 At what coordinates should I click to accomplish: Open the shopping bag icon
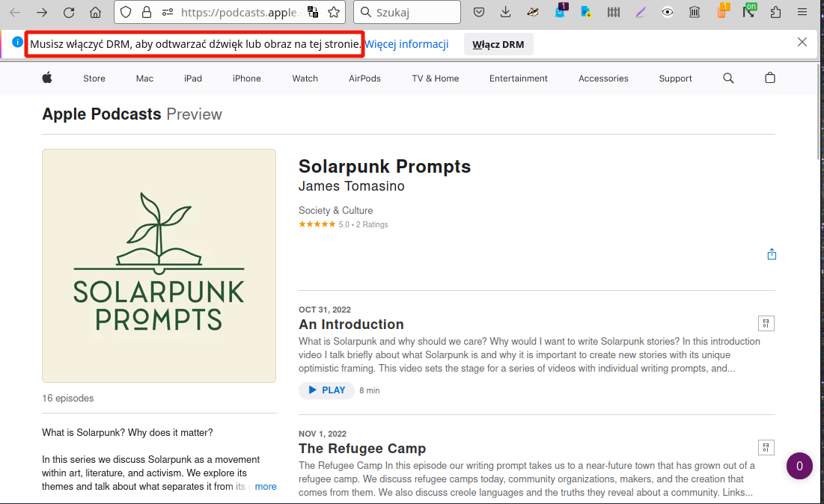point(770,79)
